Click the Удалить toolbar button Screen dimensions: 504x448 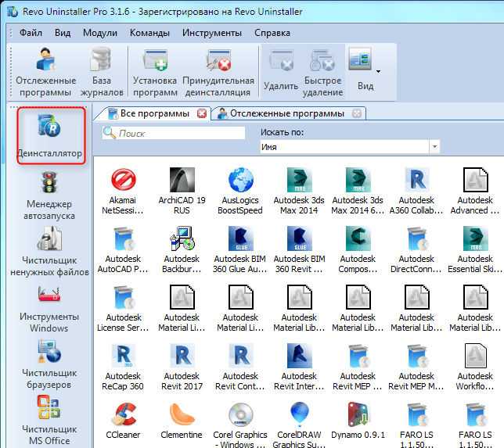point(281,72)
